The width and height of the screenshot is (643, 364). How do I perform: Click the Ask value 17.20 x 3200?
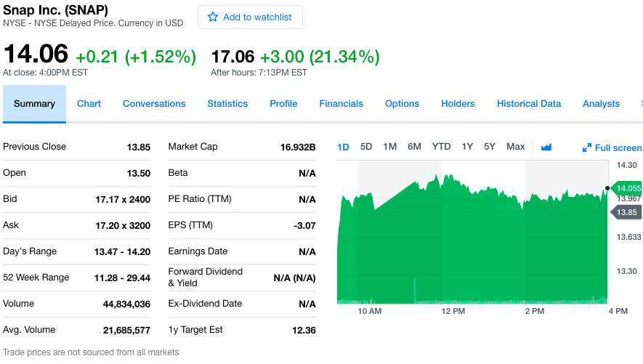(123, 225)
